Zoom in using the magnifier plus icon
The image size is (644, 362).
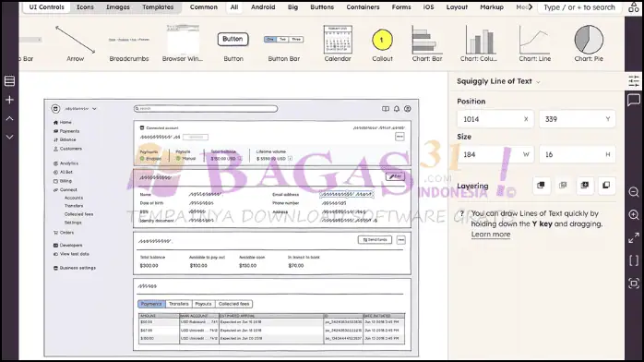click(x=634, y=215)
